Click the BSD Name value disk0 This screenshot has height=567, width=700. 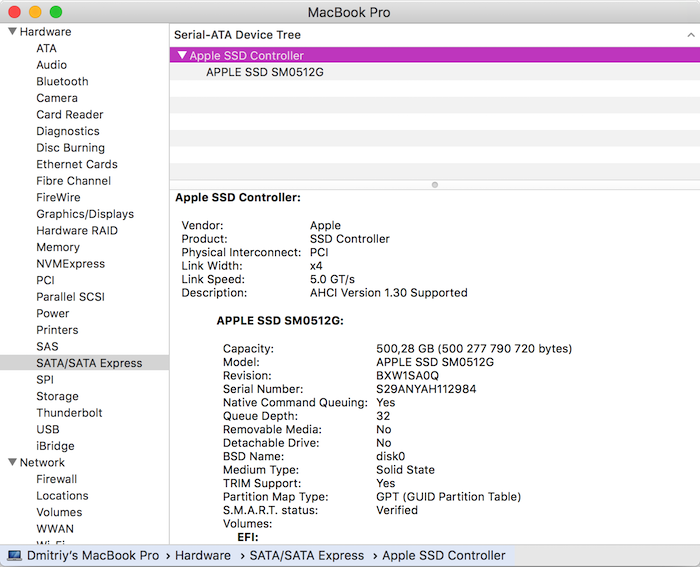point(390,456)
